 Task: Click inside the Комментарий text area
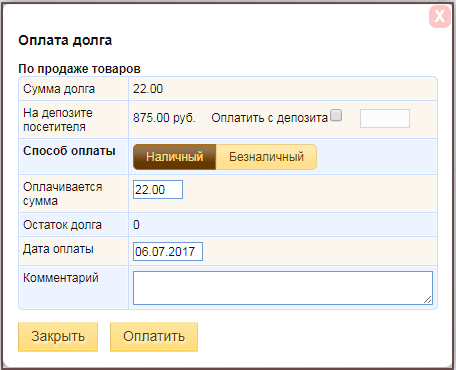[x=283, y=288]
